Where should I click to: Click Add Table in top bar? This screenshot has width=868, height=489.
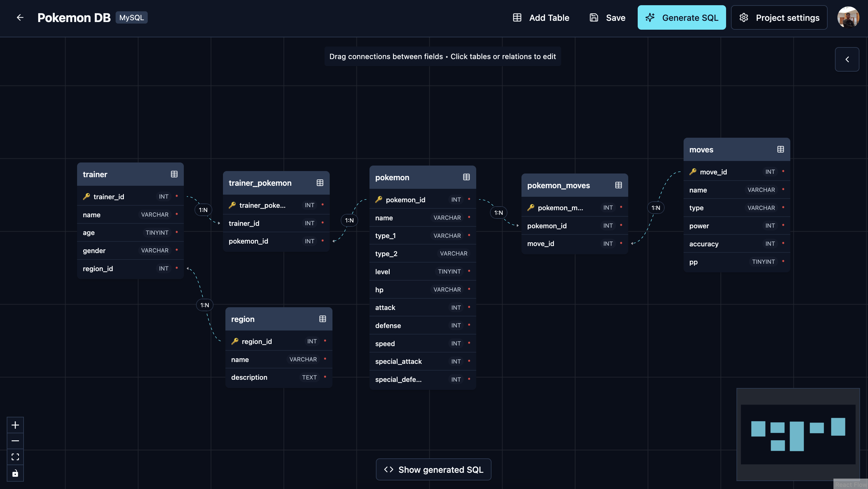541,17
